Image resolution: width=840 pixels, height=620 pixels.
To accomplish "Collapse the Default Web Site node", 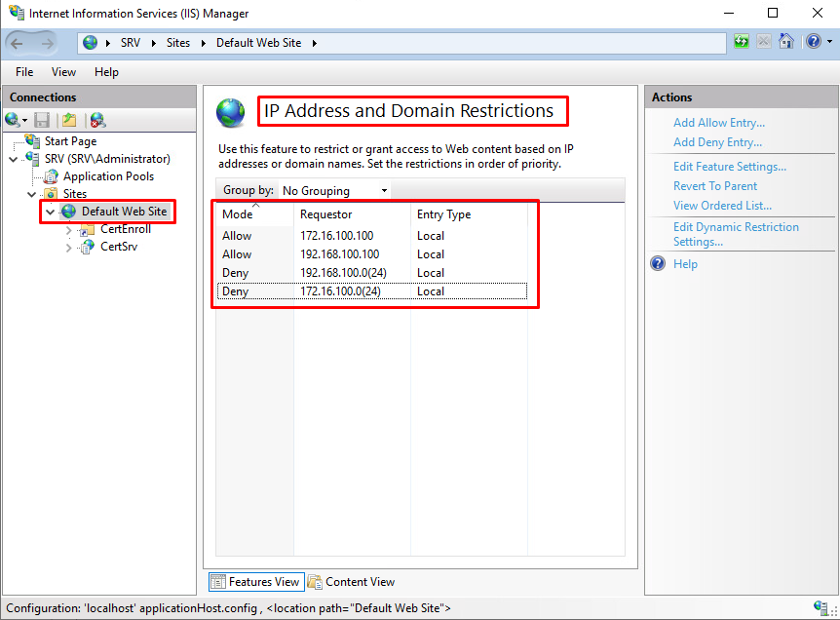I will (x=51, y=213).
